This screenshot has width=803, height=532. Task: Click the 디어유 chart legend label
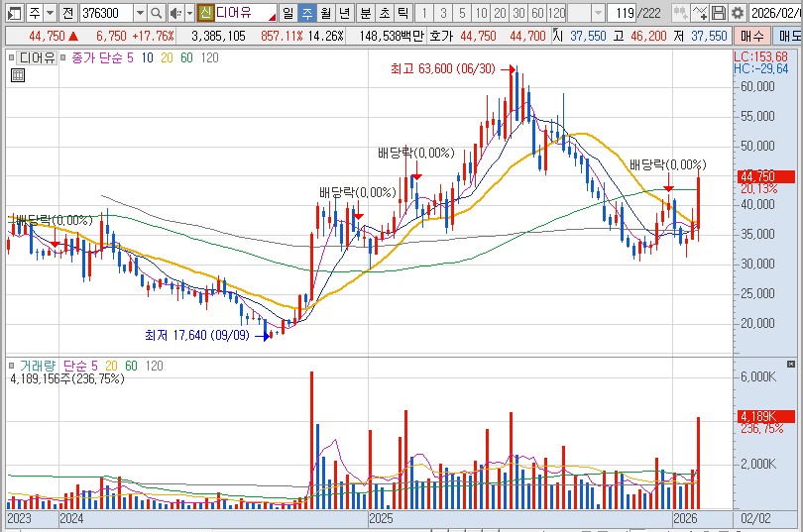[37, 57]
